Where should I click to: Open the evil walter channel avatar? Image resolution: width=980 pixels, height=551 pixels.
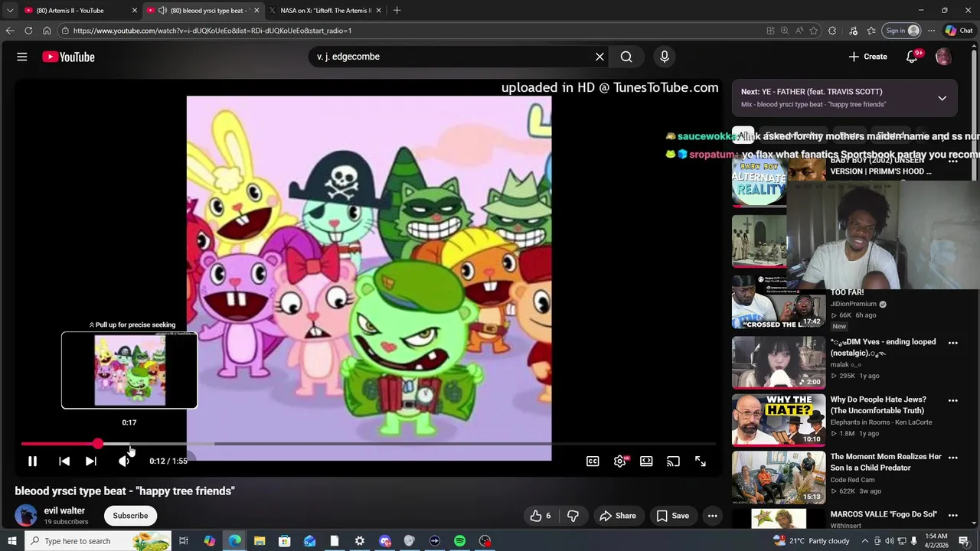[26, 516]
